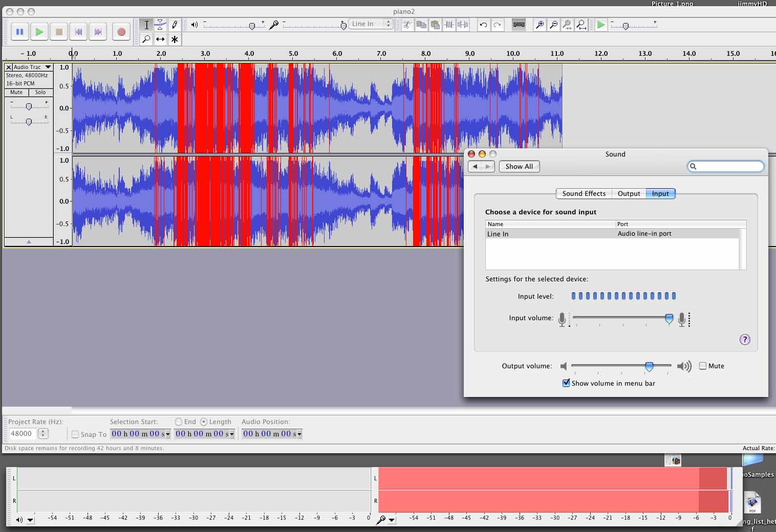Click the red Record button
This screenshot has width=776, height=532.
coord(121,32)
